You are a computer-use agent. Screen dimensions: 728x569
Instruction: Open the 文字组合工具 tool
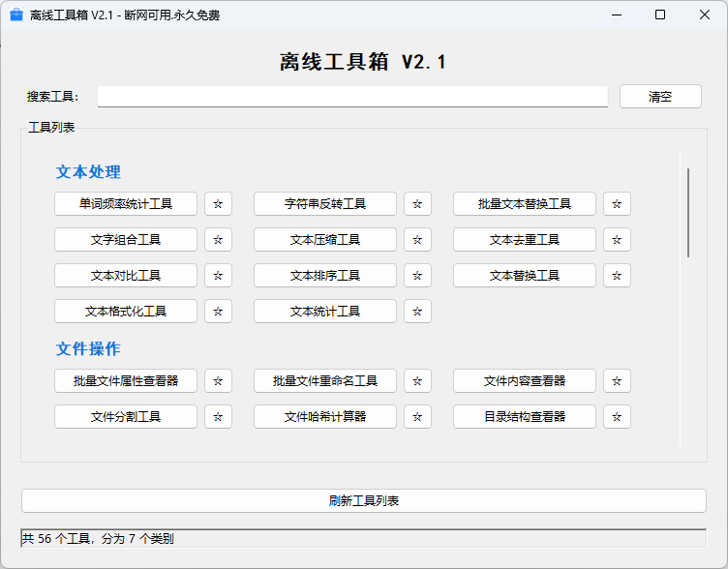point(126,239)
